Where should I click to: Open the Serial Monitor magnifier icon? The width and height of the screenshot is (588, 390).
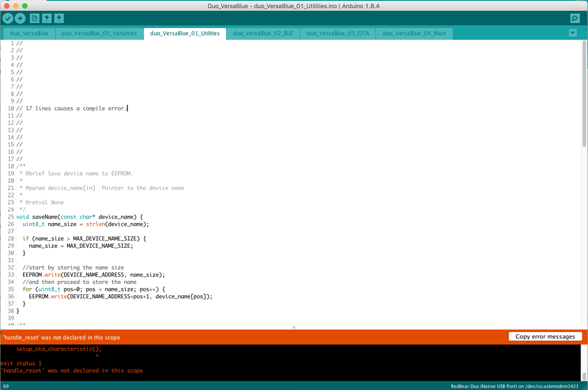click(x=575, y=18)
